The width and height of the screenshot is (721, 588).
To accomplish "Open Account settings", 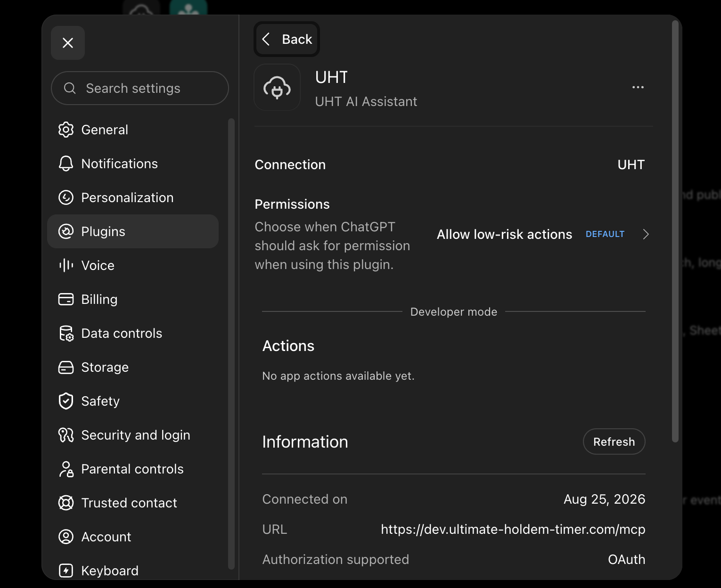I will click(x=133, y=537).
